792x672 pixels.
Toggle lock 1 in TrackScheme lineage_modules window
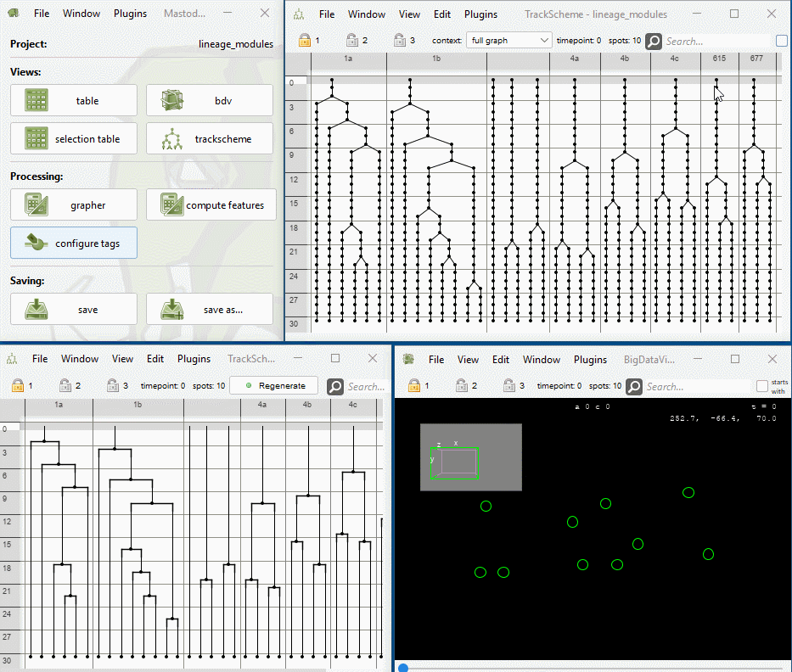[305, 40]
